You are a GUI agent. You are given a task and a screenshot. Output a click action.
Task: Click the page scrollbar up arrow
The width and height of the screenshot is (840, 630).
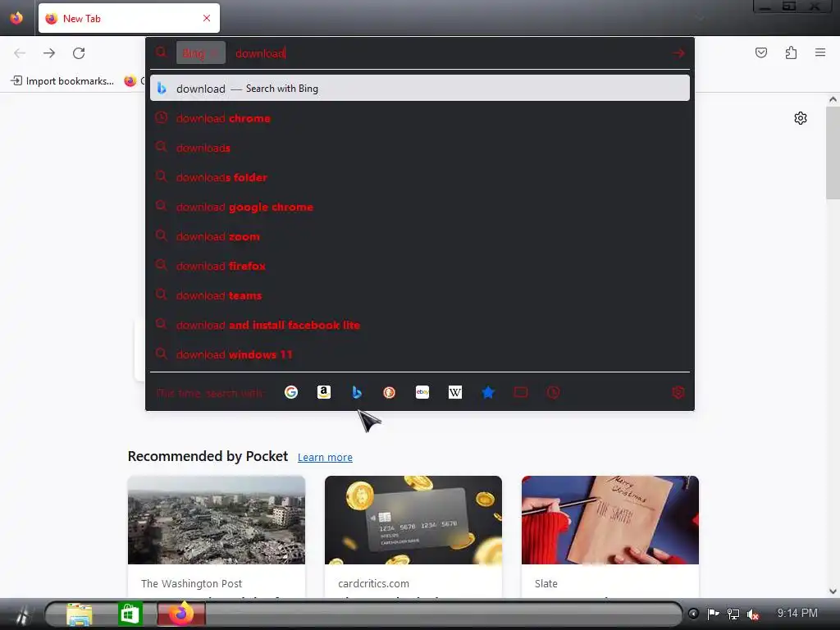tap(833, 99)
